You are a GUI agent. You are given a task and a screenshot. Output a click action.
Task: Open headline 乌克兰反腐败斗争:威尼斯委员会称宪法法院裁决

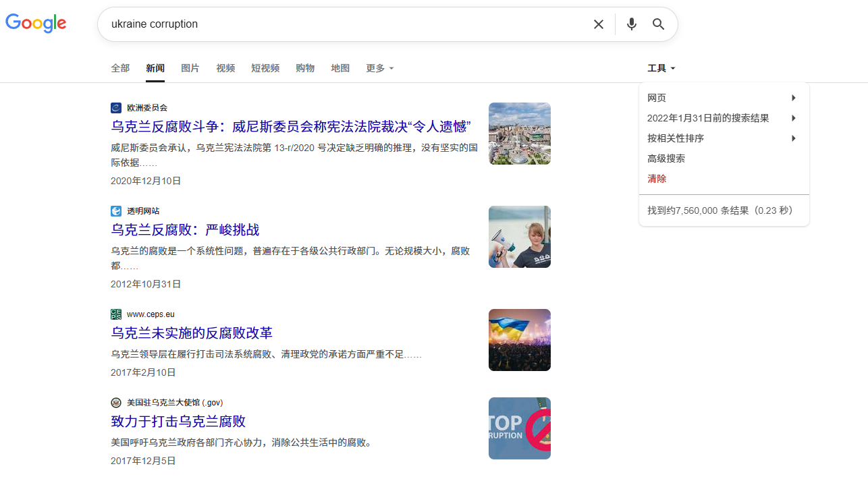point(291,127)
